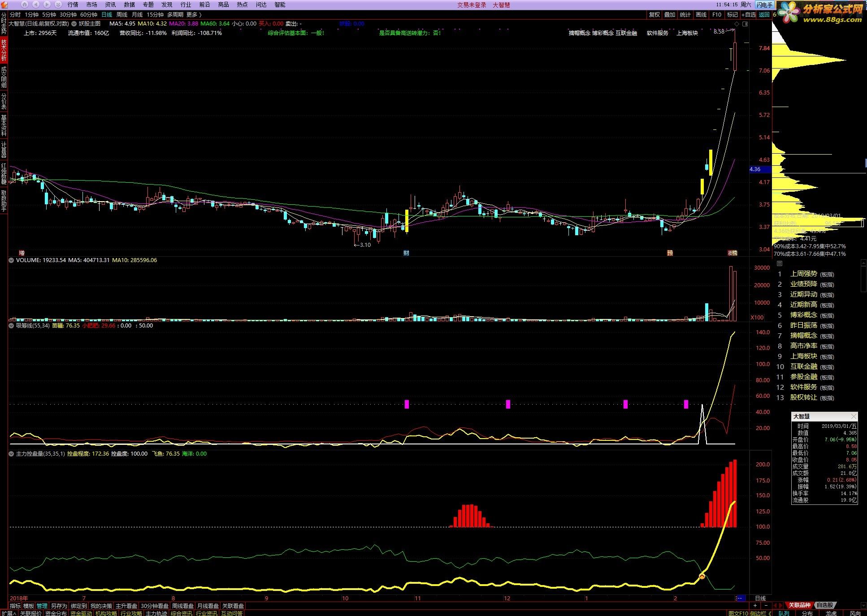Click the magenta signal marker near November
This screenshot has width=867, height=616.
coord(407,404)
